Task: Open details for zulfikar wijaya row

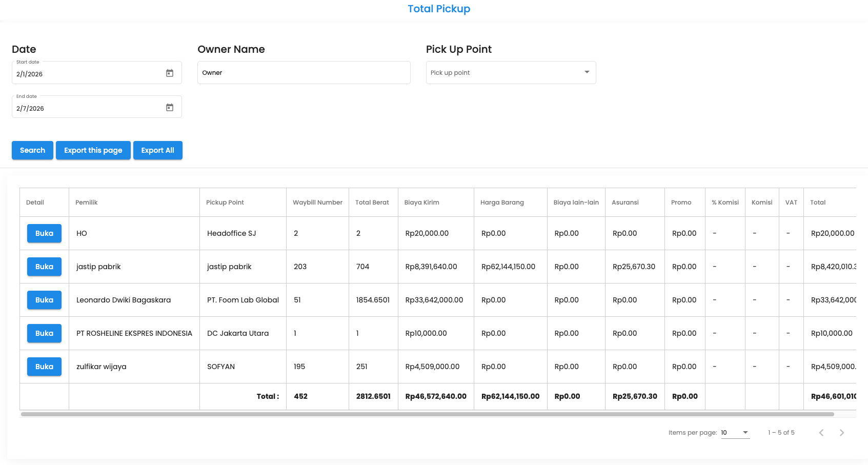Action: (x=44, y=367)
